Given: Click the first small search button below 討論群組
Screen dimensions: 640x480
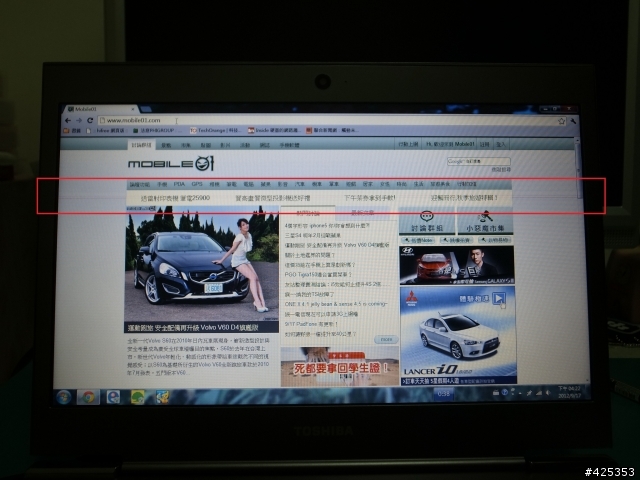Looking at the screenshot, I should 418,240.
